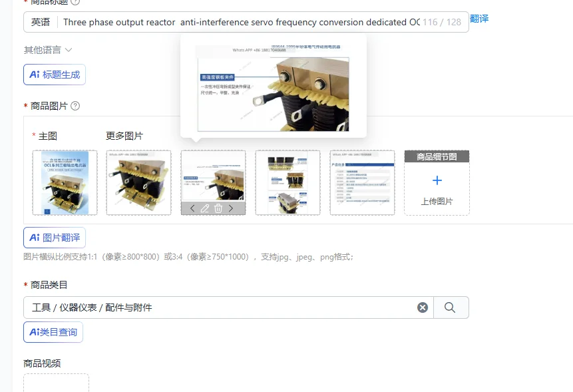Click the plus icon to upload an image

437,180
